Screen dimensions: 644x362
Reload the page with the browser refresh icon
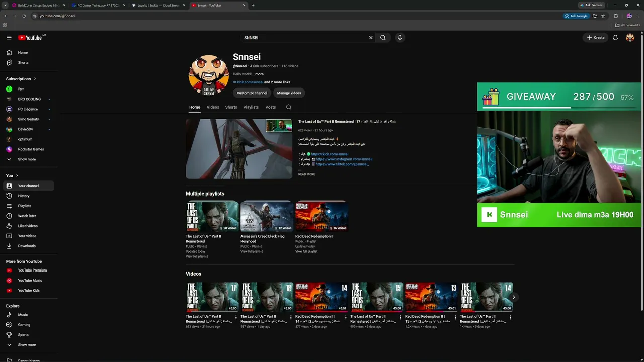(24, 16)
